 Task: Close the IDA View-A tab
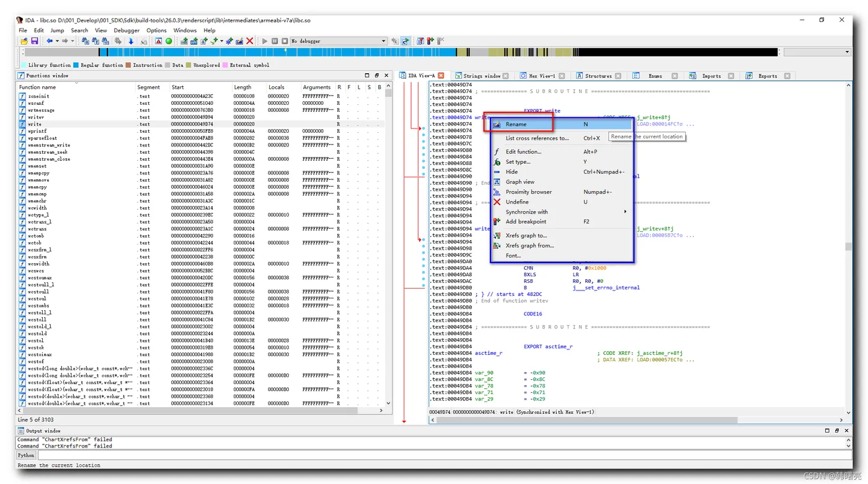click(x=441, y=76)
